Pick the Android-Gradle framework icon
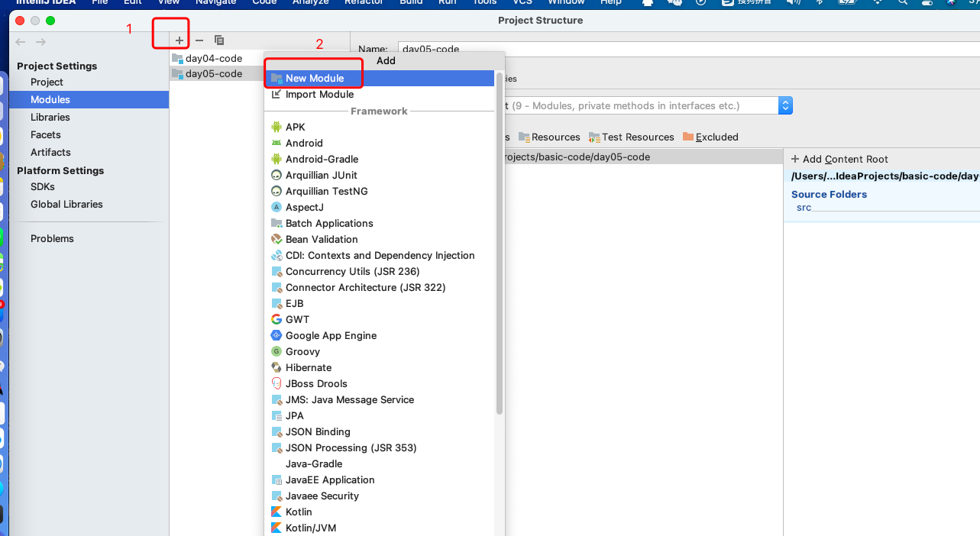 277,159
